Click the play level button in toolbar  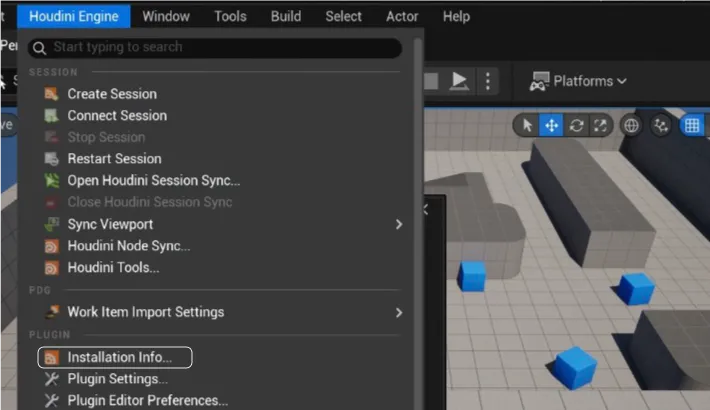[459, 81]
